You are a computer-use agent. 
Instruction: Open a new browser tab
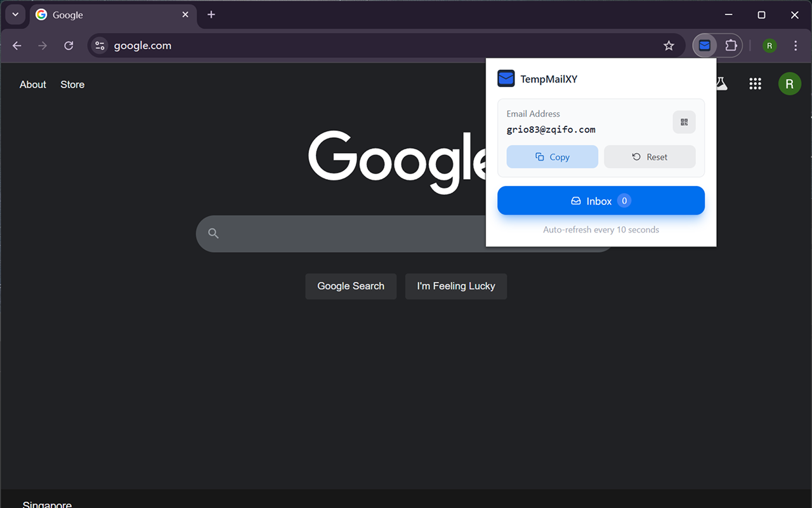pos(211,15)
